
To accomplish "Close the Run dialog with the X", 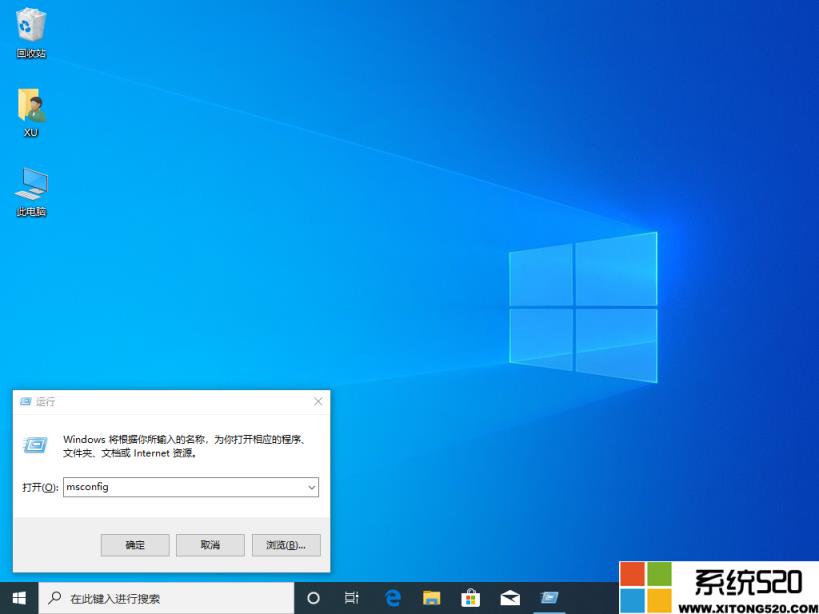I will click(x=318, y=400).
